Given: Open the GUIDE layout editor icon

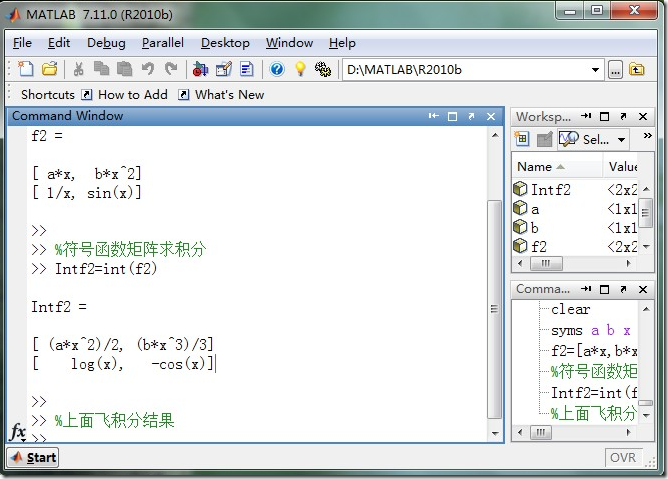Looking at the screenshot, I should pos(224,69).
